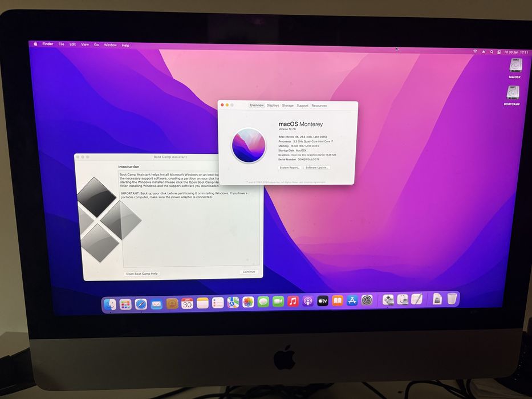Switch to the Displays tab
Viewport: 532px width, 399px height.
273,105
